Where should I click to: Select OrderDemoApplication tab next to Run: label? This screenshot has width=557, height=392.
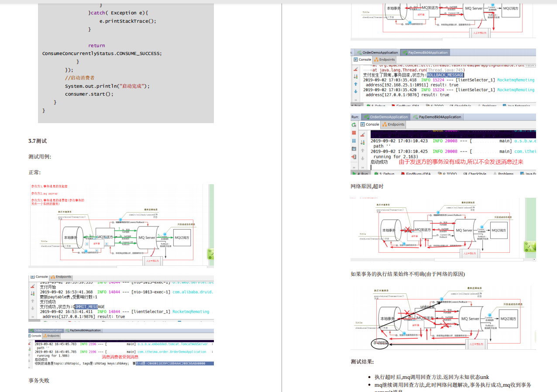tap(386, 117)
